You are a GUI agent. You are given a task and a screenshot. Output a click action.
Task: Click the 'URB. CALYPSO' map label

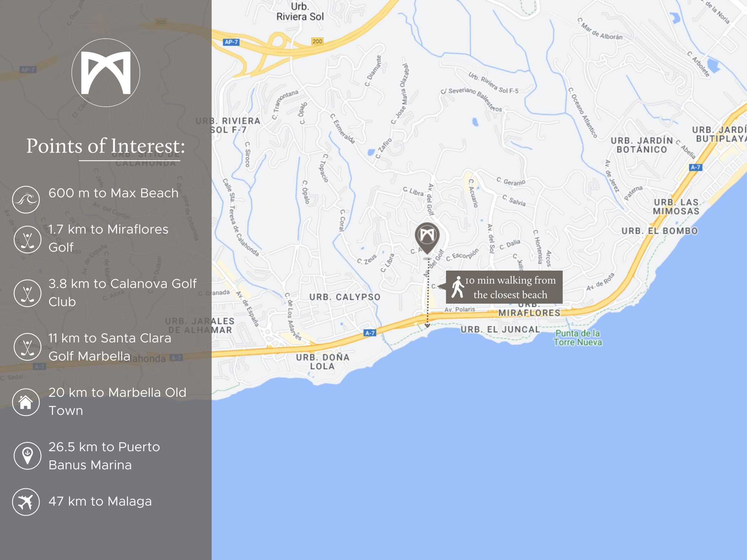(x=345, y=297)
